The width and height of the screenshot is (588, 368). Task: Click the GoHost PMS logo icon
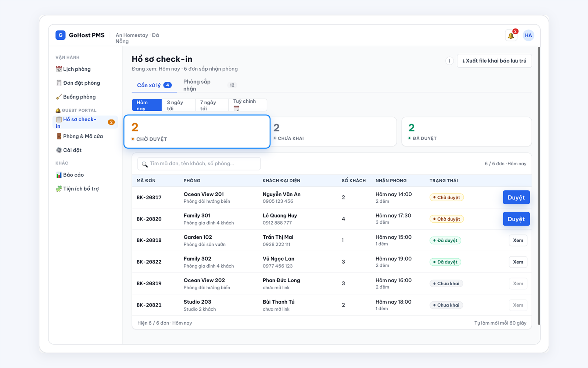[x=60, y=35]
